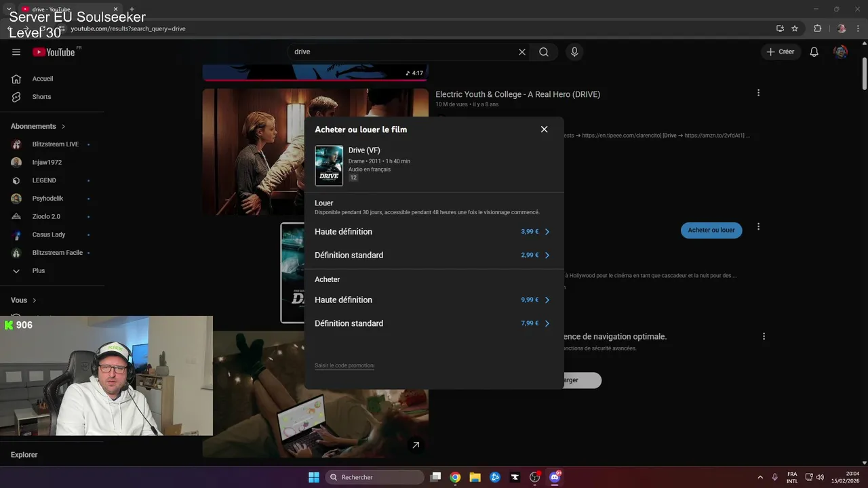Open the YouTube hamburger guide menu
This screenshot has height=488, width=868.
click(x=16, y=52)
